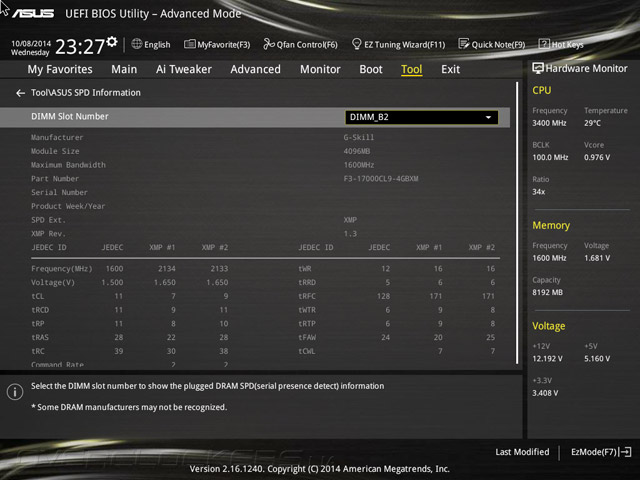Click Part Number F3-17000CL9-4GBXM
This screenshot has width=640, height=480.
tap(381, 179)
